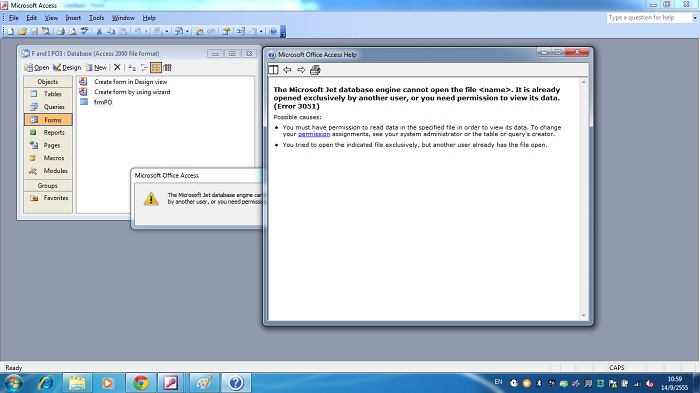Viewport: 700px width, 393px height.
Task: Click the Access Help toolbar icon
Action: coord(274,31)
